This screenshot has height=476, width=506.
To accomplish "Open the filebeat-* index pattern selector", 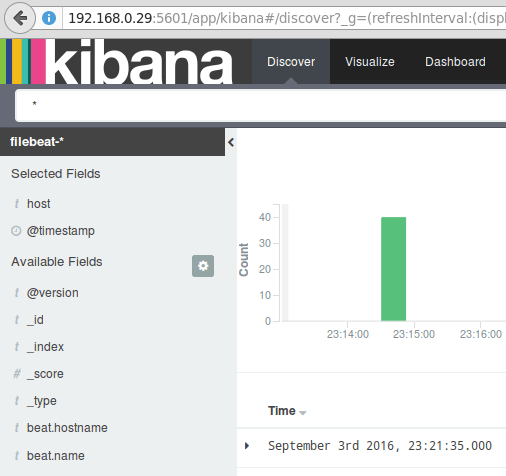I will coord(112,142).
